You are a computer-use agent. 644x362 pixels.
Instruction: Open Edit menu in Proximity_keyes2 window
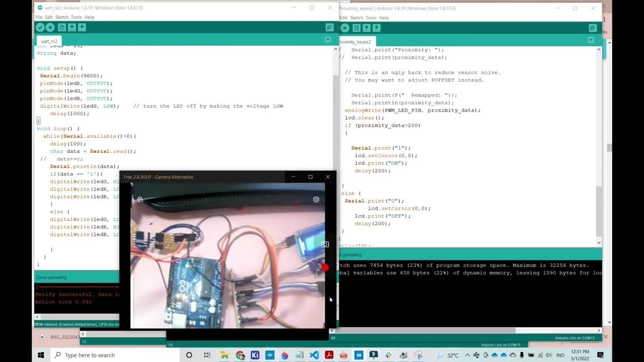pyautogui.click(x=344, y=18)
